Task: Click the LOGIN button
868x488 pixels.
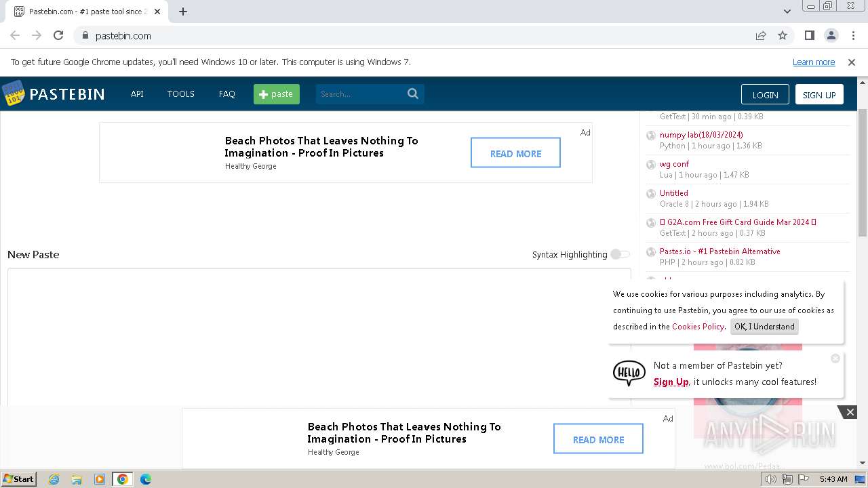Action: (765, 94)
